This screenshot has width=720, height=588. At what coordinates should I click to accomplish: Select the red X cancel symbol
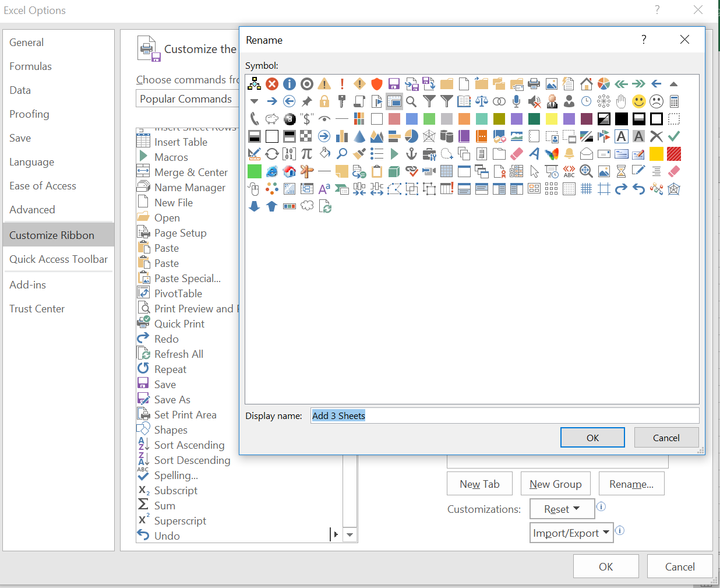[271, 83]
